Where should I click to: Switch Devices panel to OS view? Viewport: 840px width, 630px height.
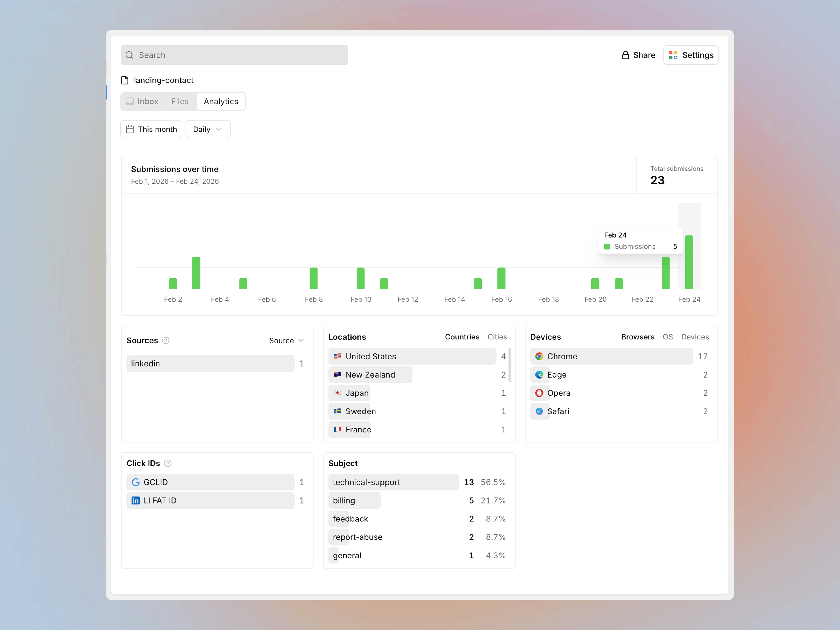tap(668, 337)
